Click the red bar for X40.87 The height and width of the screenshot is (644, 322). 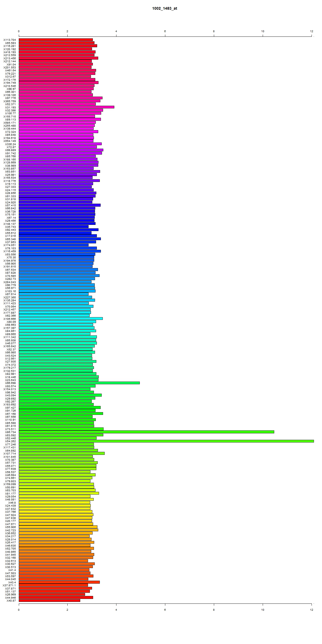coord(49,600)
